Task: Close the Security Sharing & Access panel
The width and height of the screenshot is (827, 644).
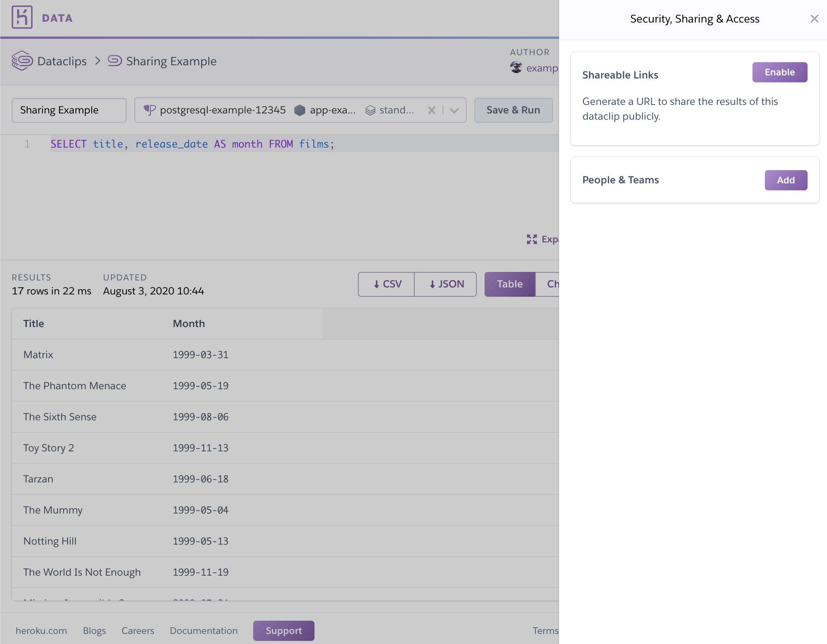Action: tap(814, 19)
